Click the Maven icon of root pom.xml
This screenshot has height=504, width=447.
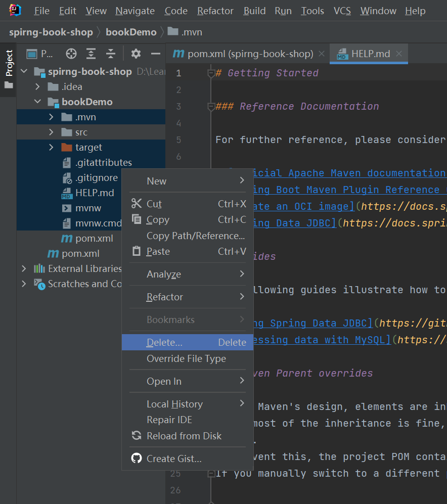click(x=53, y=254)
